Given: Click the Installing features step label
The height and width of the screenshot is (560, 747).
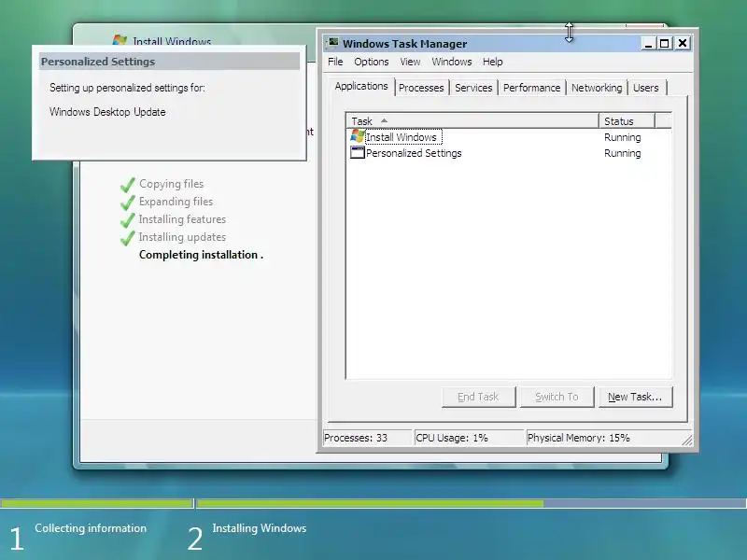Looking at the screenshot, I should tap(182, 219).
